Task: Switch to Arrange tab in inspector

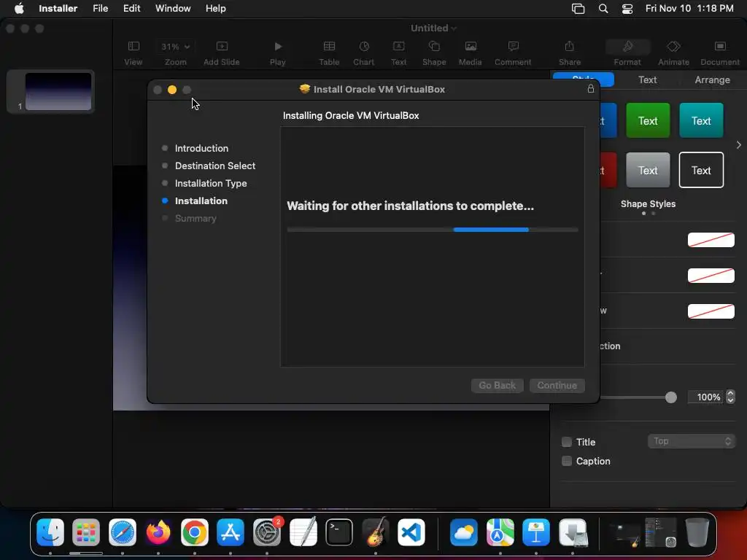Action: (x=712, y=79)
